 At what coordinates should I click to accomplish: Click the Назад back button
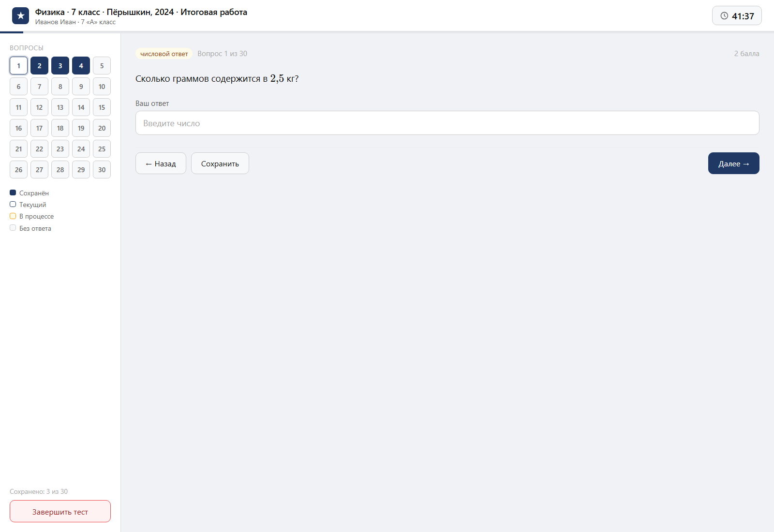pos(161,163)
